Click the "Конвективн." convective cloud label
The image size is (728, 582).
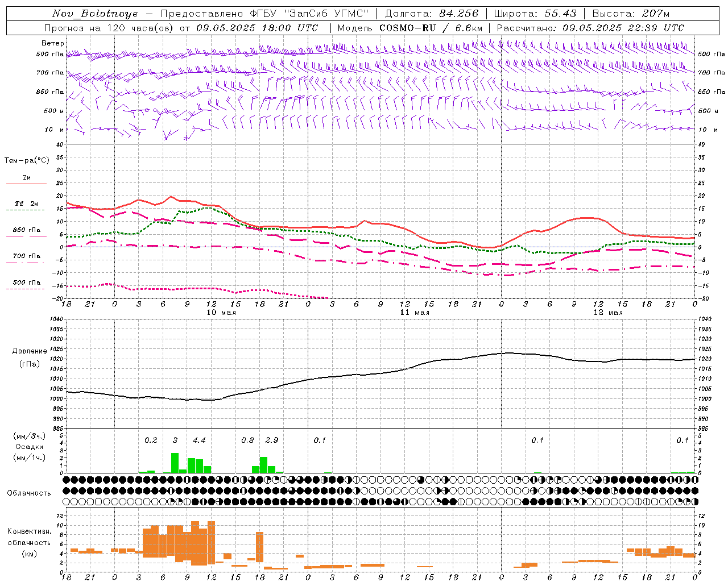[29, 531]
